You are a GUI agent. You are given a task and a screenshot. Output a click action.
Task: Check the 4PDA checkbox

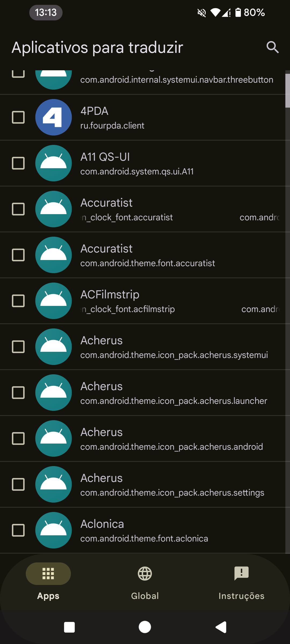point(18,118)
